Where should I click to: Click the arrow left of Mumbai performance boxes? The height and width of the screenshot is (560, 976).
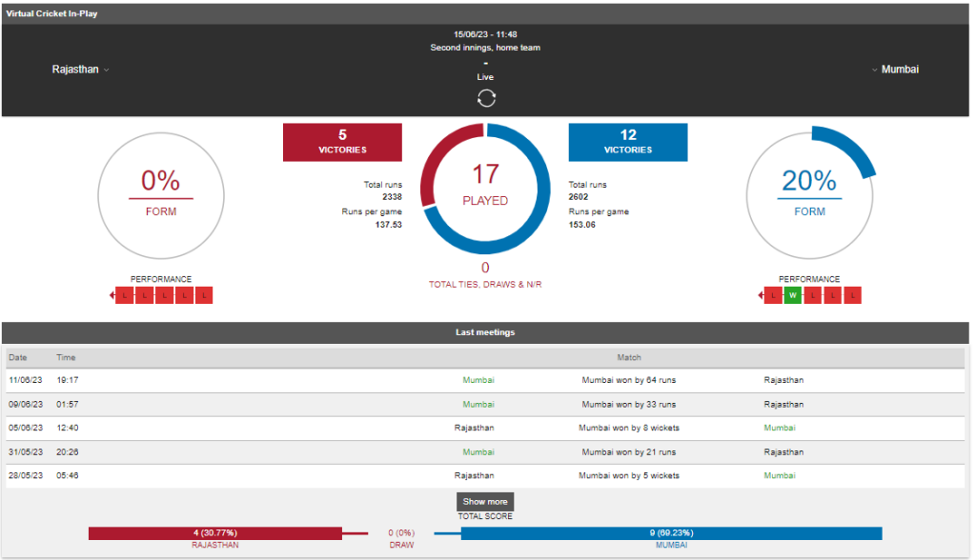[x=760, y=296]
